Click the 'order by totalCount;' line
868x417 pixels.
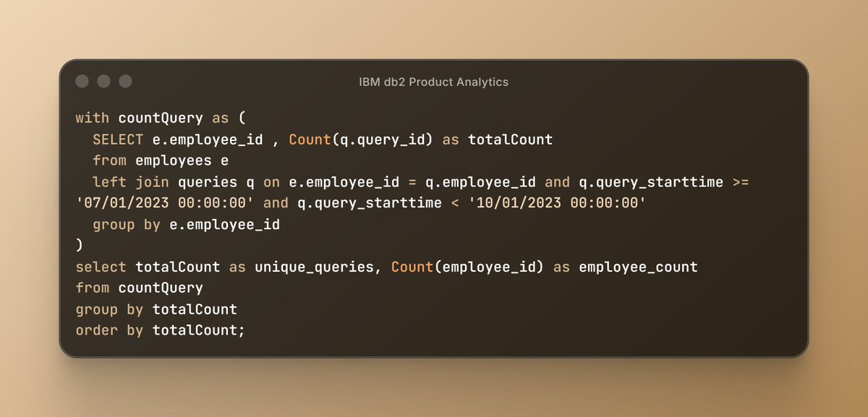(x=161, y=331)
